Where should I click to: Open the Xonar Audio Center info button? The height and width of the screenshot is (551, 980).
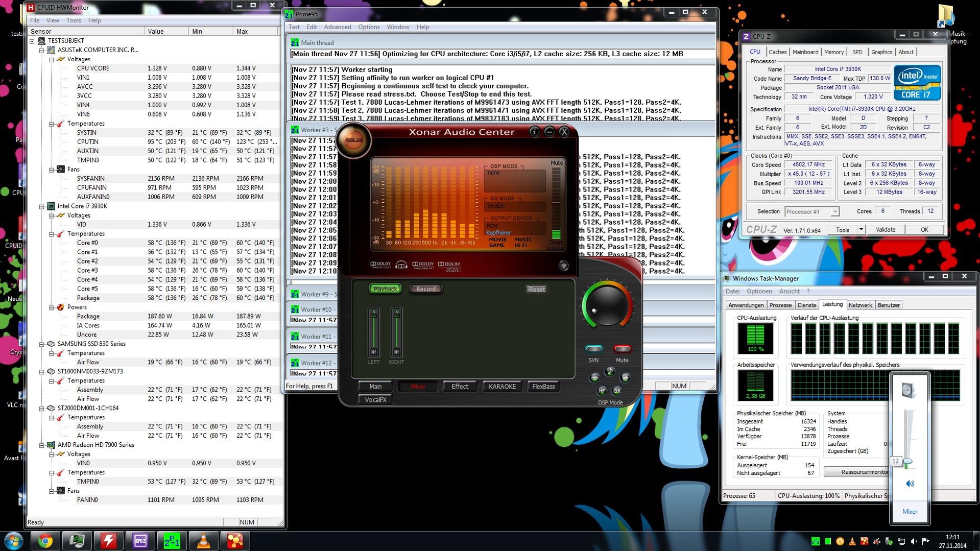coord(534,132)
